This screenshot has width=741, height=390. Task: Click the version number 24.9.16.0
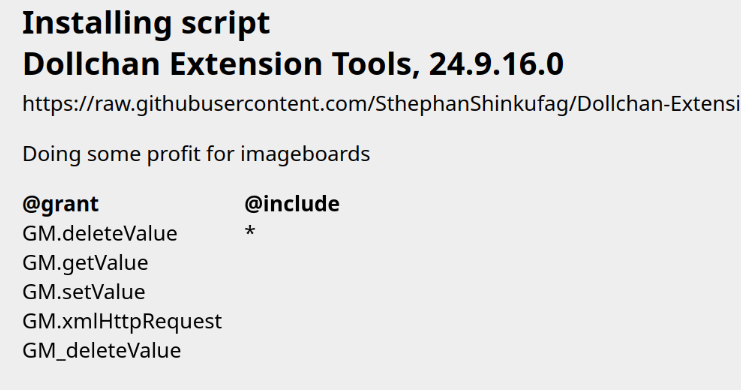click(496, 64)
